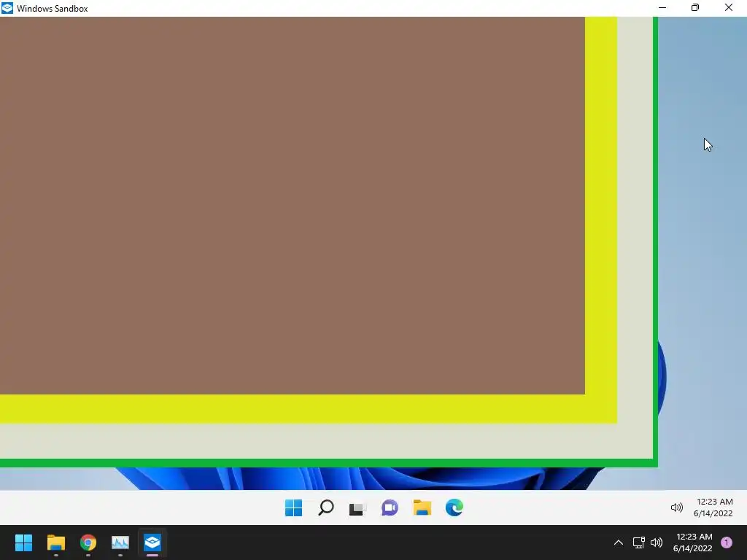This screenshot has height=560, width=747.
Task: Minimize the Windows Sandbox window
Action: pyautogui.click(x=662, y=7)
